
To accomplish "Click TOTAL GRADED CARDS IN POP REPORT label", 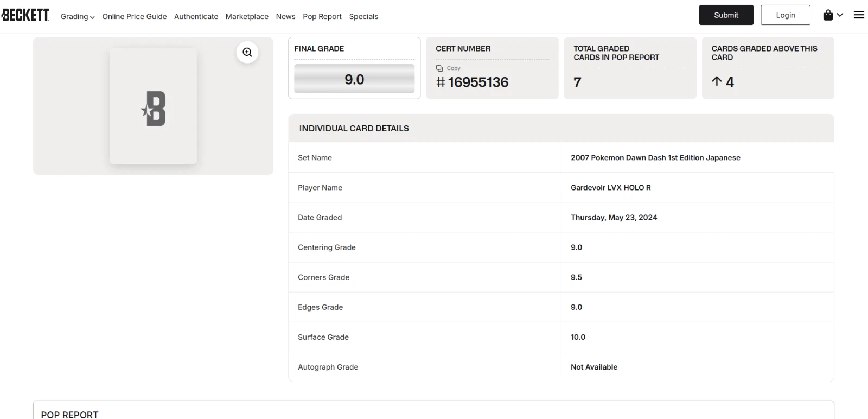I will (616, 53).
